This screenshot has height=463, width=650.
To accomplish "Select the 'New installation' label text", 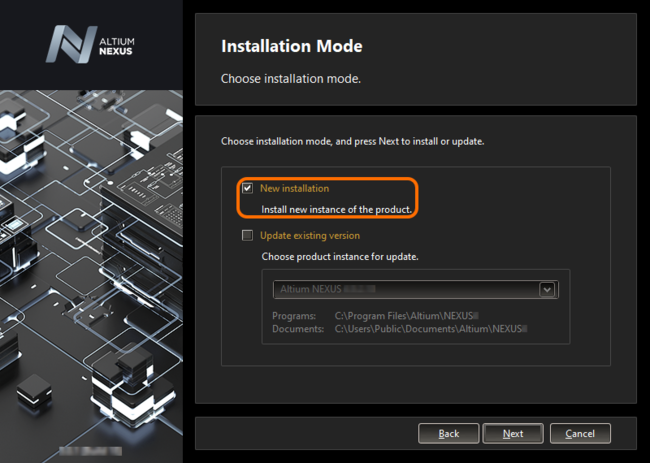I will 294,188.
